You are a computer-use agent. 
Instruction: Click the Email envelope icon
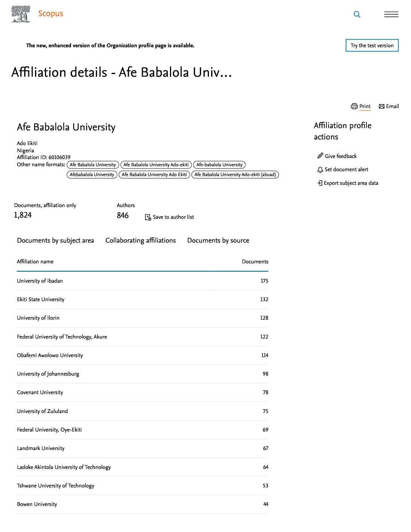(382, 107)
